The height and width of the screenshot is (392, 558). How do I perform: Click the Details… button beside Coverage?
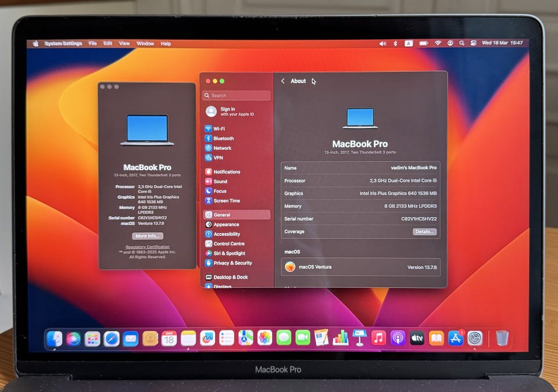point(424,232)
